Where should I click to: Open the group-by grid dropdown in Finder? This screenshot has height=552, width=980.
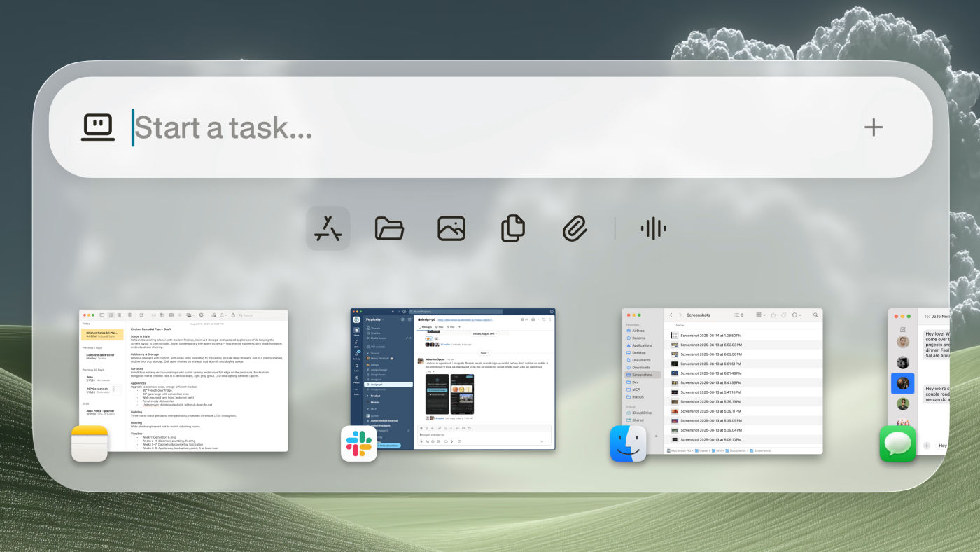pyautogui.click(x=759, y=315)
